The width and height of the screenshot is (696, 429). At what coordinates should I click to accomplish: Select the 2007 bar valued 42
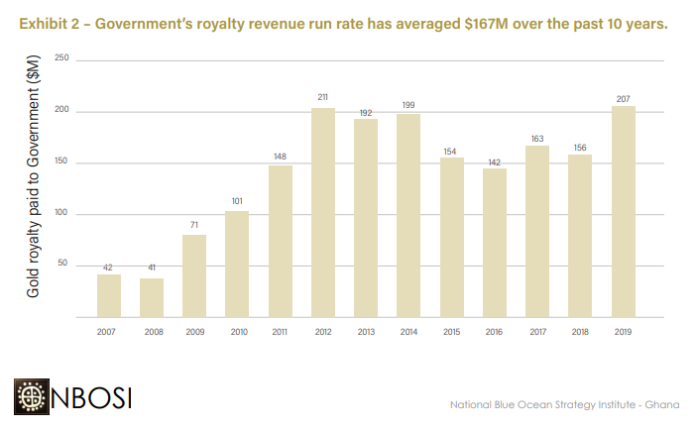[109, 295]
